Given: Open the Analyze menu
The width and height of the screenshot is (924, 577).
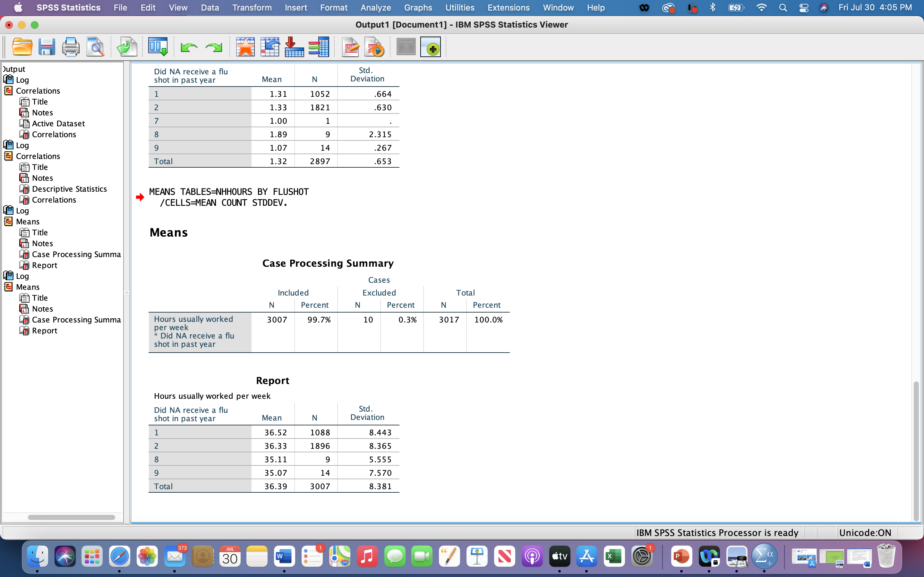Looking at the screenshot, I should (x=375, y=8).
